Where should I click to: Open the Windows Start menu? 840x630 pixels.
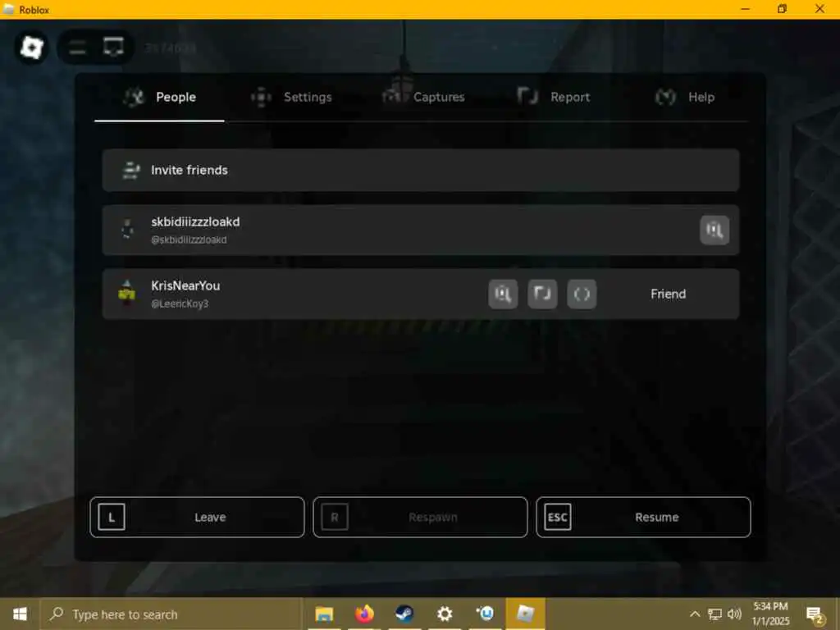[20, 614]
